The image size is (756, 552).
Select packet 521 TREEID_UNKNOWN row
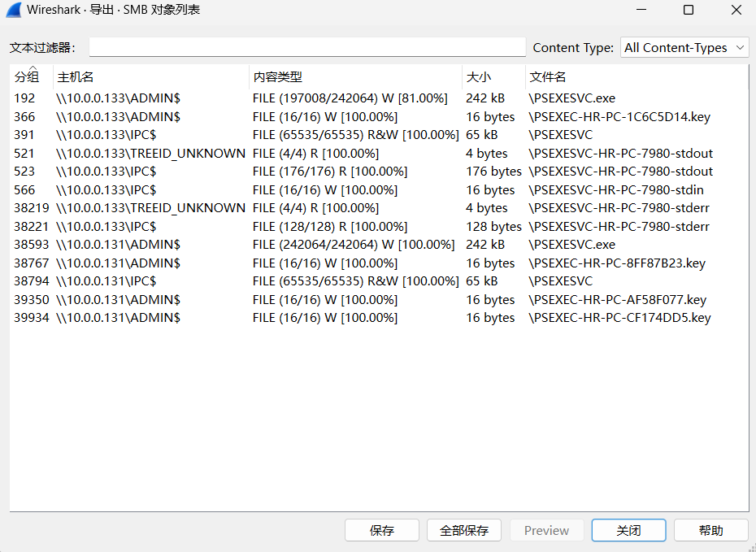pos(379,154)
